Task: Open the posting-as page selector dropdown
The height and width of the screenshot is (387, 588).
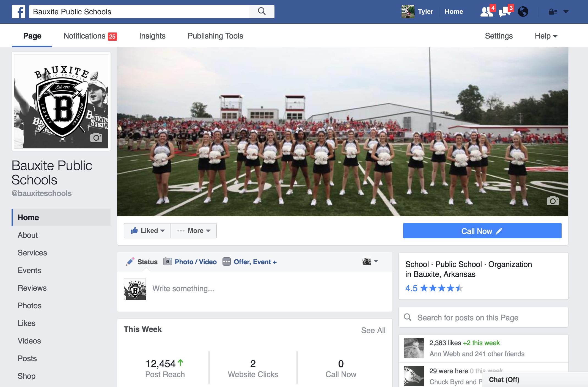Action: (x=370, y=261)
